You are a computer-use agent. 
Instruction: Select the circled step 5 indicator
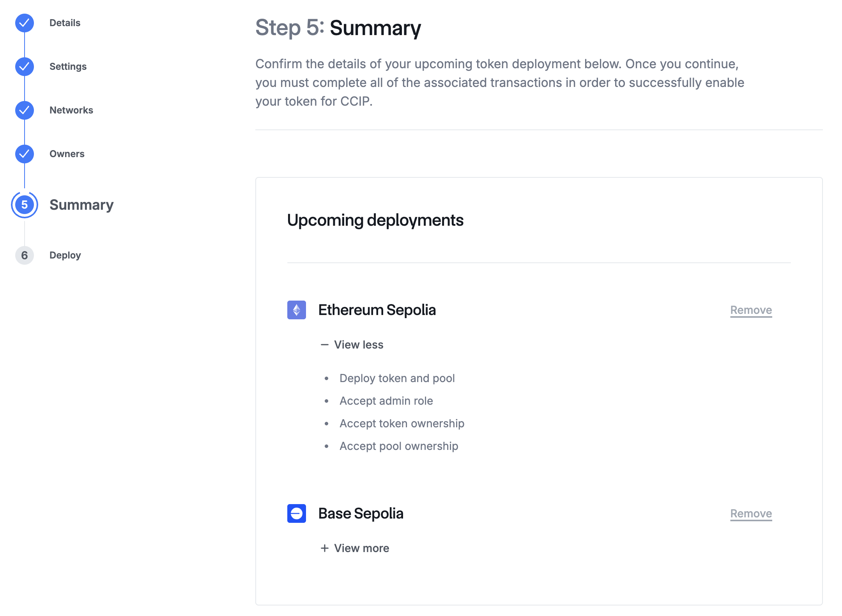(x=24, y=205)
